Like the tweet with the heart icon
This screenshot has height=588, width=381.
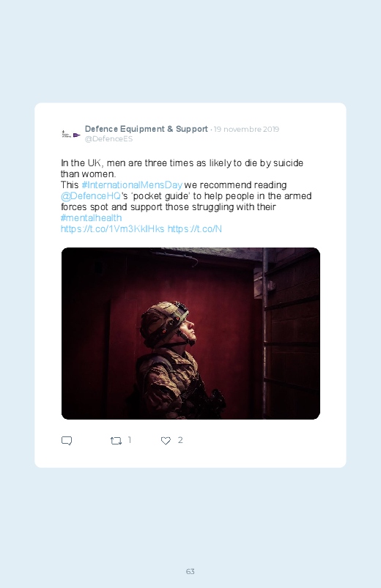pyautogui.click(x=166, y=441)
